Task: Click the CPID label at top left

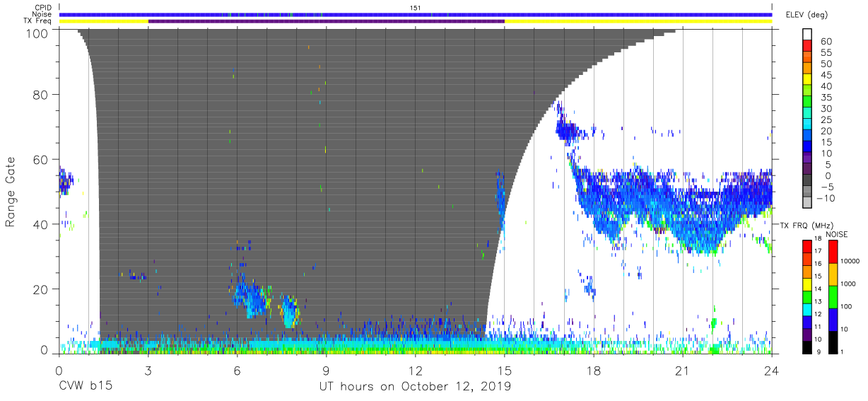Action: [x=42, y=8]
